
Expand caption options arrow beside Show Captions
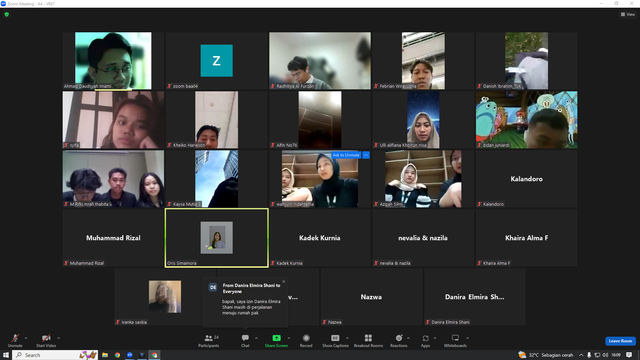tap(347, 338)
